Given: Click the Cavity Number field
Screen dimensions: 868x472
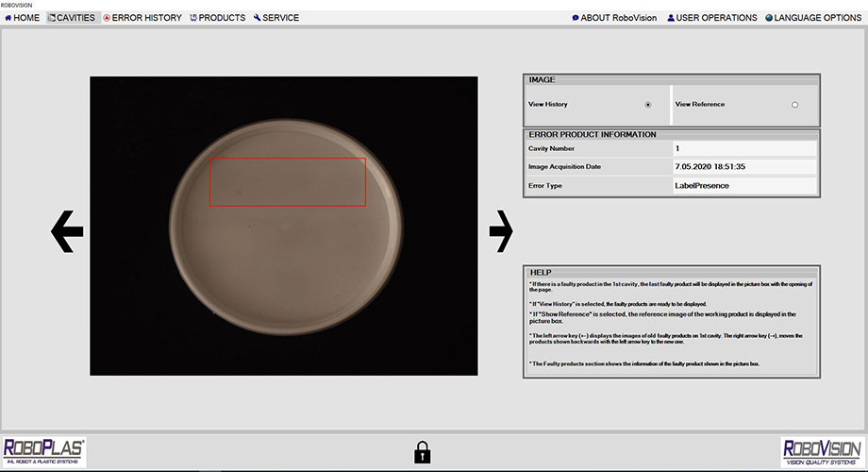Looking at the screenshot, I should [744, 148].
